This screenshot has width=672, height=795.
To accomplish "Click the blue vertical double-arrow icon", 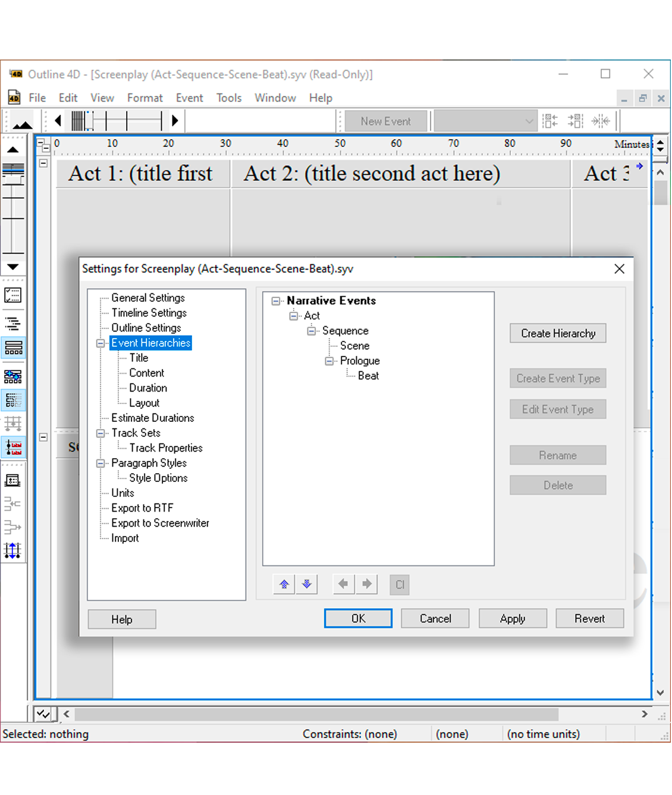I will 13,550.
